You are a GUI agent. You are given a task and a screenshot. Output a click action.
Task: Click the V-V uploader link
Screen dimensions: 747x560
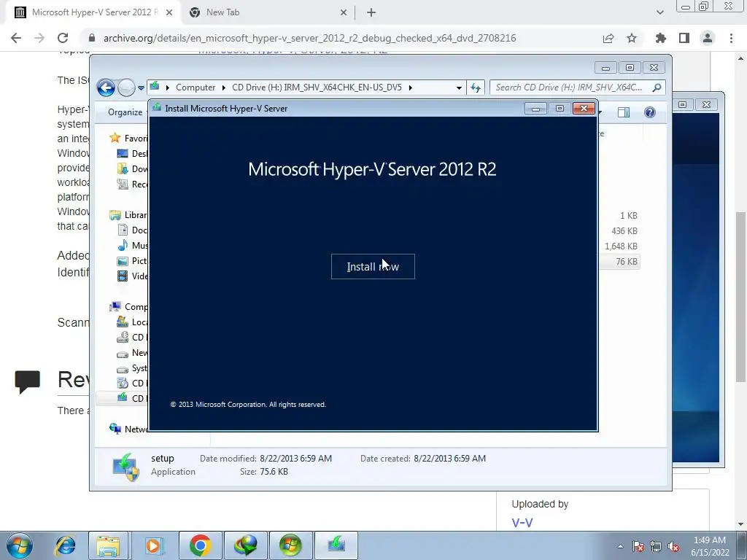(522, 522)
